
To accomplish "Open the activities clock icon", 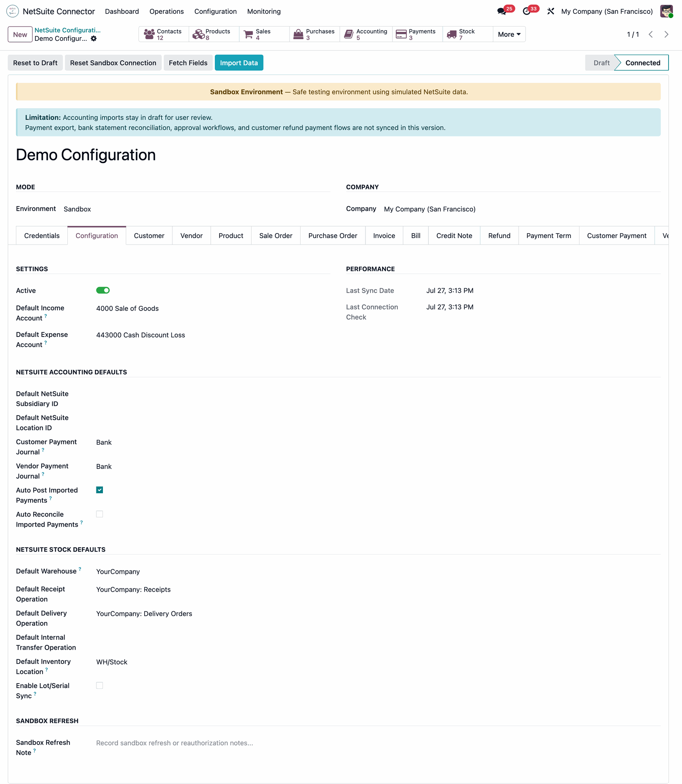I will tap(526, 11).
